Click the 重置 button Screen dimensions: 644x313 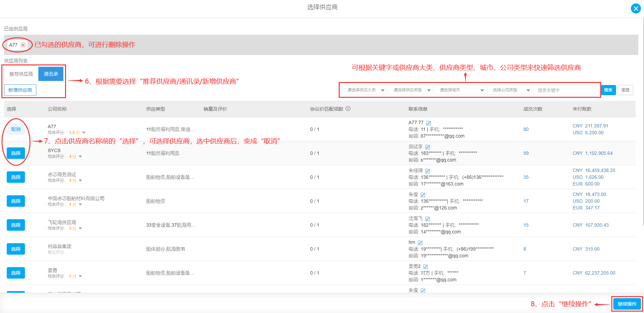click(625, 90)
